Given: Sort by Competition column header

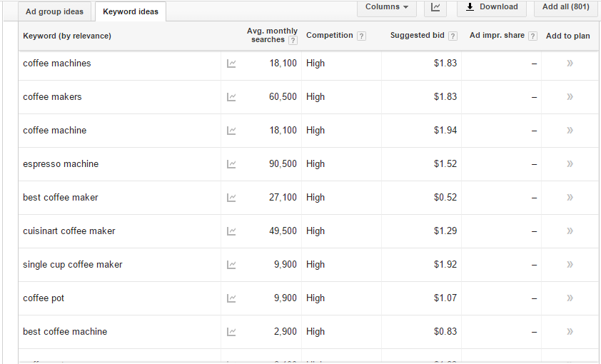Looking at the screenshot, I should (x=329, y=35).
